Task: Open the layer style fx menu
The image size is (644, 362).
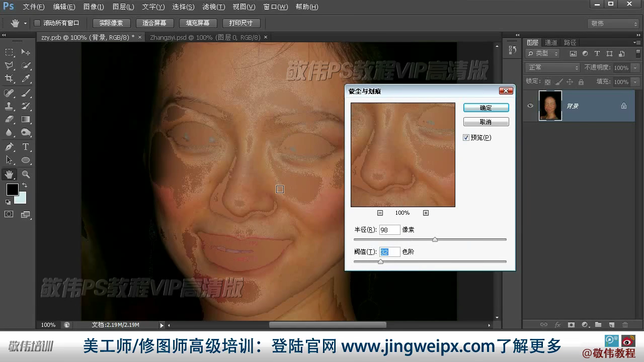Action: tap(557, 325)
